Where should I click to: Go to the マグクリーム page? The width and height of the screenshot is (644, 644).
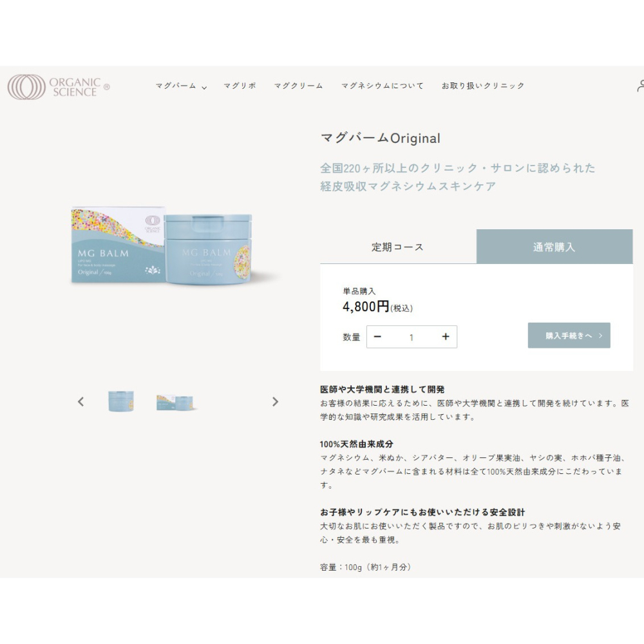(x=298, y=86)
